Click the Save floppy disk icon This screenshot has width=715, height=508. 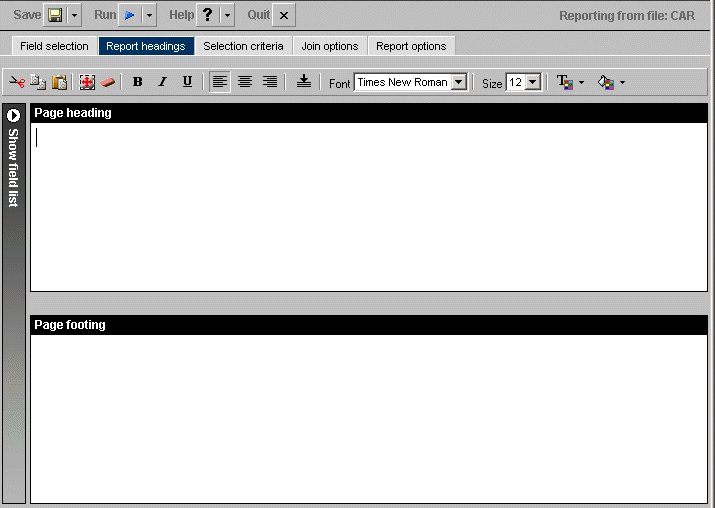coord(55,16)
